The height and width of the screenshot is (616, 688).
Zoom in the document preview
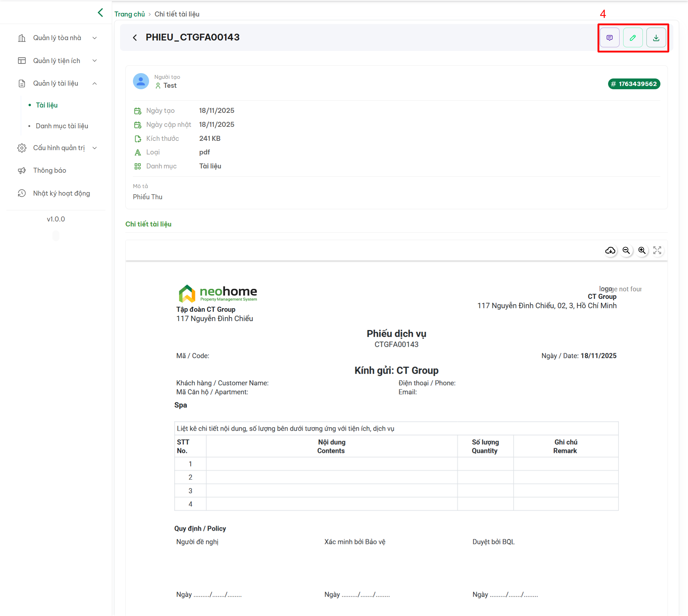pos(642,250)
